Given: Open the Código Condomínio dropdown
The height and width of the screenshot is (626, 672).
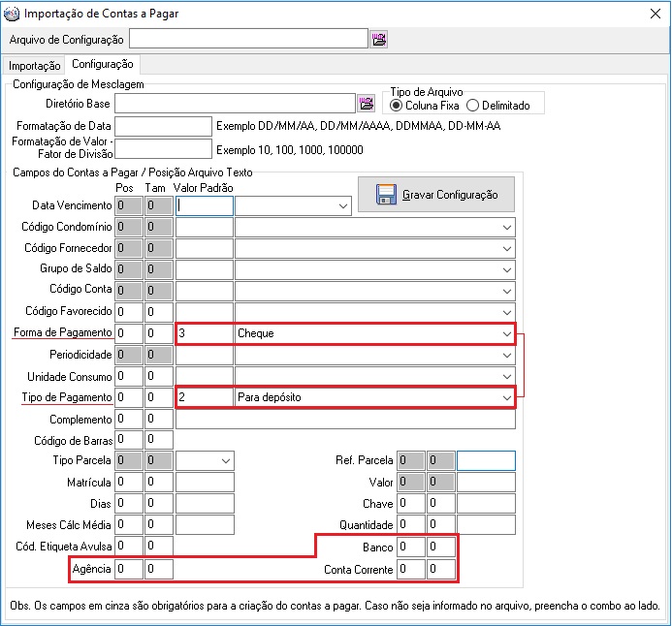Looking at the screenshot, I should 506,227.
